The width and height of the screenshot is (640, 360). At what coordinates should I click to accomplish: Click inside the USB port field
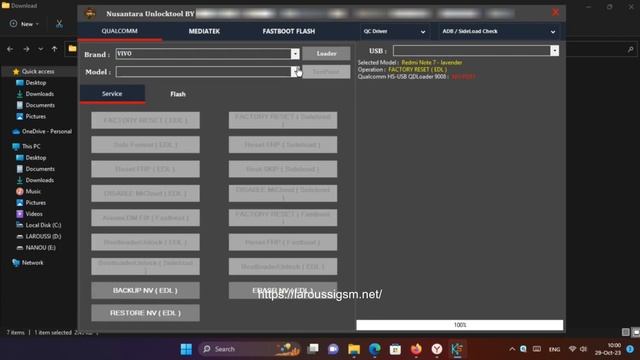click(471, 51)
